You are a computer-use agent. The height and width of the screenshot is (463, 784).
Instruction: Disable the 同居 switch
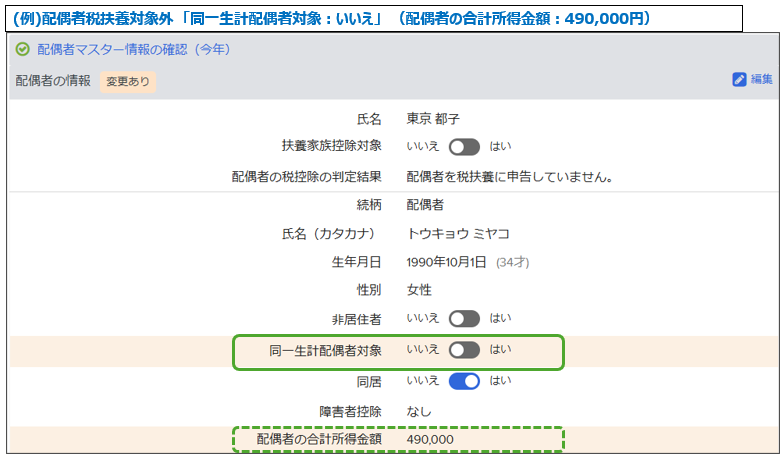pyautogui.click(x=464, y=381)
